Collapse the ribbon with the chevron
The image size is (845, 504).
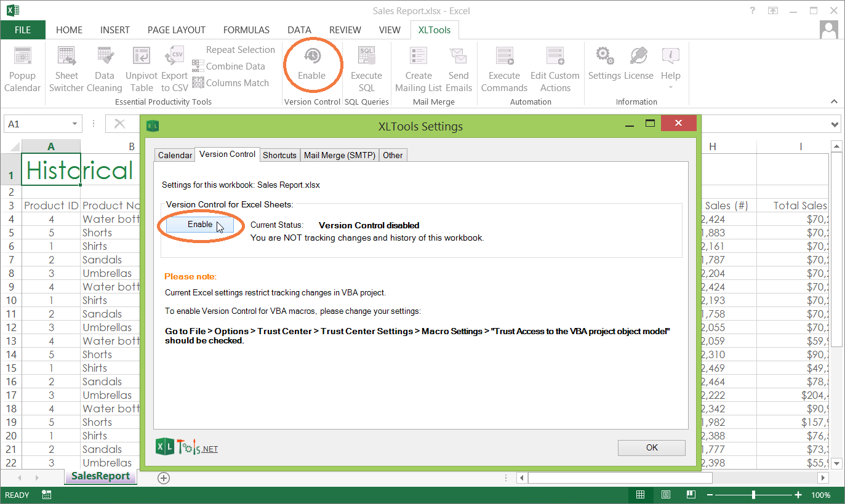834,101
